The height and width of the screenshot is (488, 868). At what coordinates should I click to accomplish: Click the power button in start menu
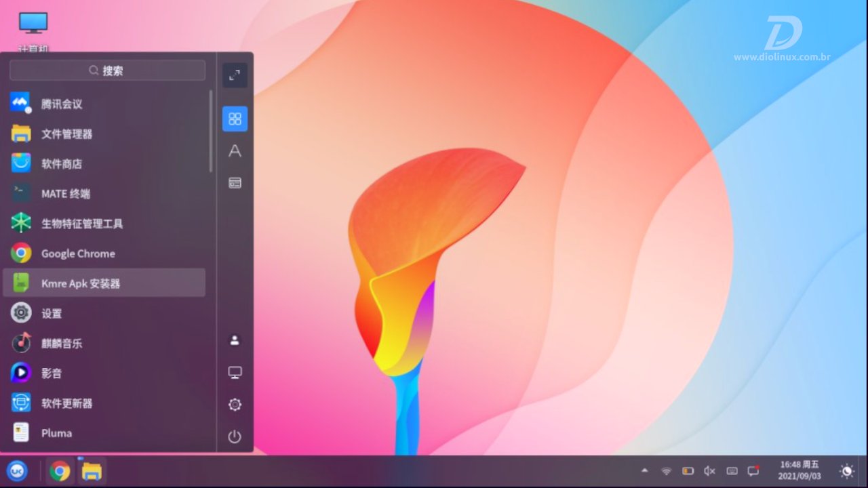coord(235,436)
